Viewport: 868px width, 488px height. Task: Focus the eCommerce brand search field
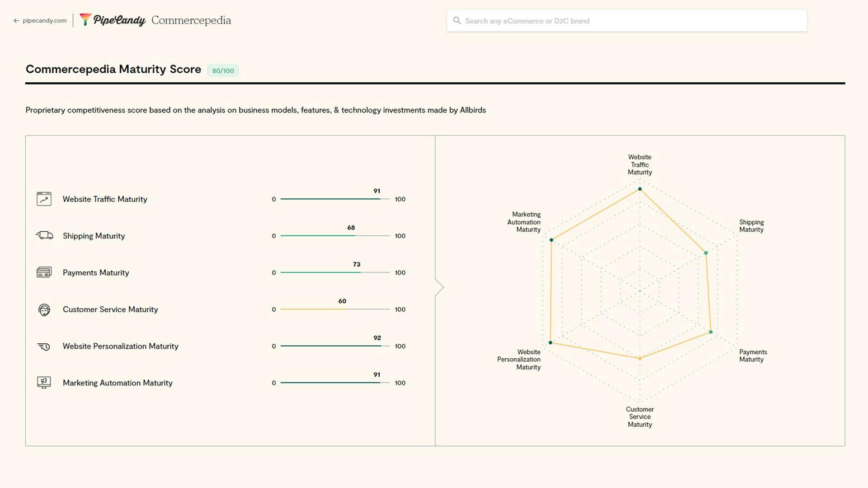click(x=627, y=21)
